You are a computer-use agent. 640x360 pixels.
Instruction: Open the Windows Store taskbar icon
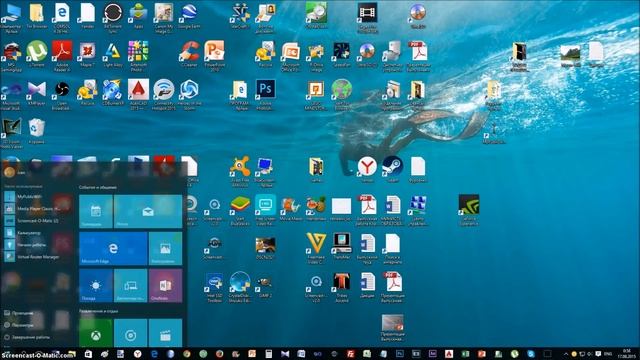88,354
